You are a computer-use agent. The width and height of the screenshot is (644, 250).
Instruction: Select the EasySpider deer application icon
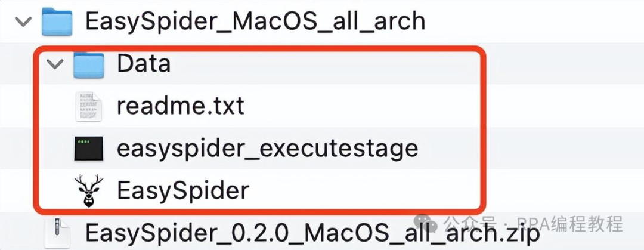pos(89,191)
